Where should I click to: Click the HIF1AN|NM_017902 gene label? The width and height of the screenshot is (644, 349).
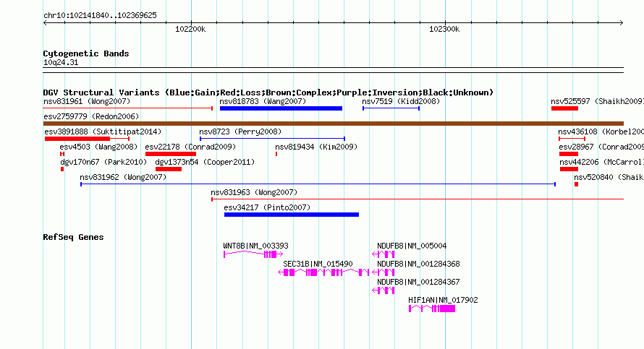coord(443,300)
